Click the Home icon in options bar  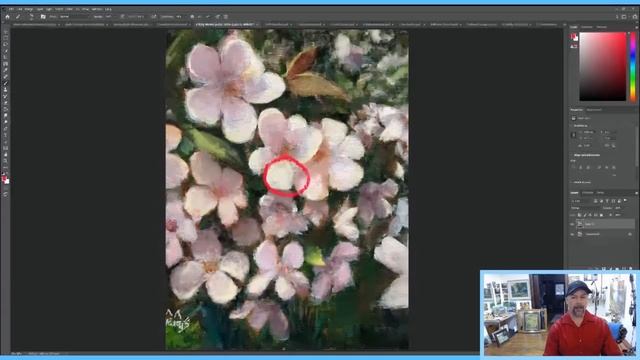point(7,17)
